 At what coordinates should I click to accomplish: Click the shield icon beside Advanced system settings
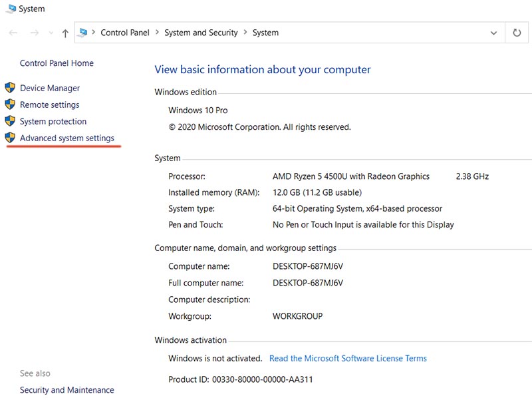click(x=10, y=138)
